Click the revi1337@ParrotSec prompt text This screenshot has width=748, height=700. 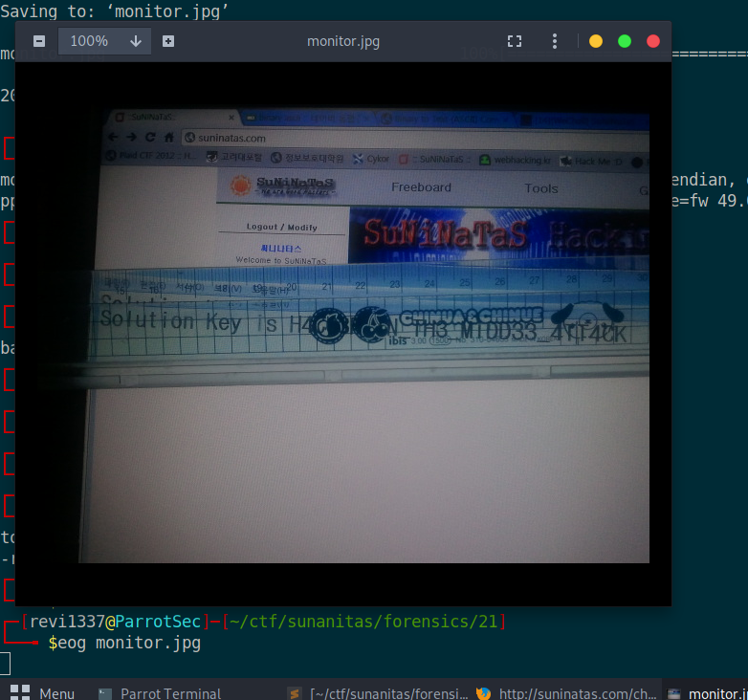(115, 622)
